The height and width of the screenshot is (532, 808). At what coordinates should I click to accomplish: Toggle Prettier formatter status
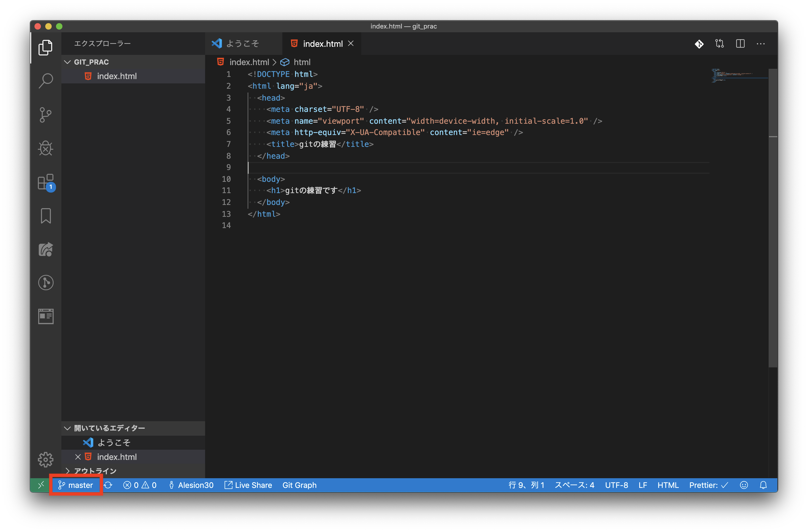(x=708, y=485)
